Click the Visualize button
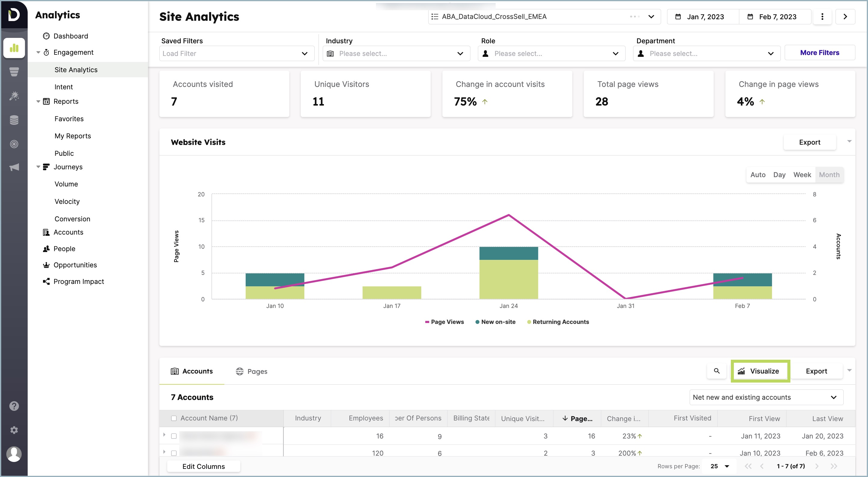Image resolution: width=868 pixels, height=477 pixels. [x=760, y=371]
